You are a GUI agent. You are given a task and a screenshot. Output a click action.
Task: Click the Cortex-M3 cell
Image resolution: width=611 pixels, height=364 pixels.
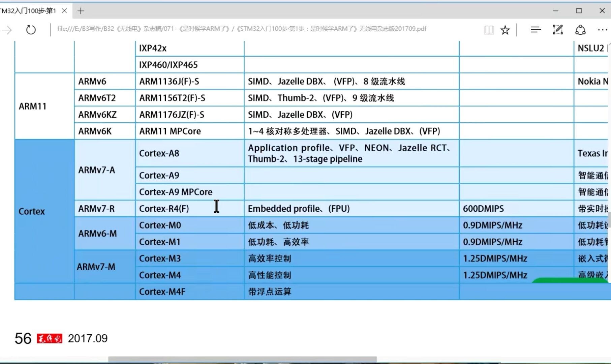pyautogui.click(x=190, y=259)
